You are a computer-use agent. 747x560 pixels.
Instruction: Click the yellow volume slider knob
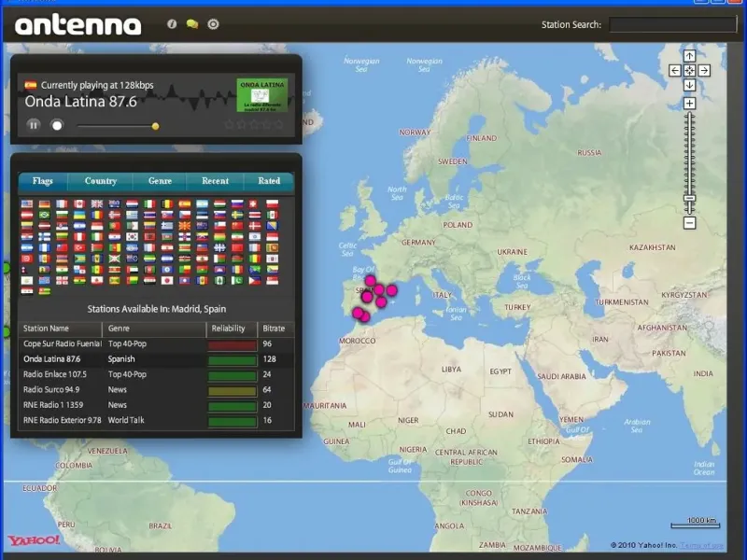155,126
